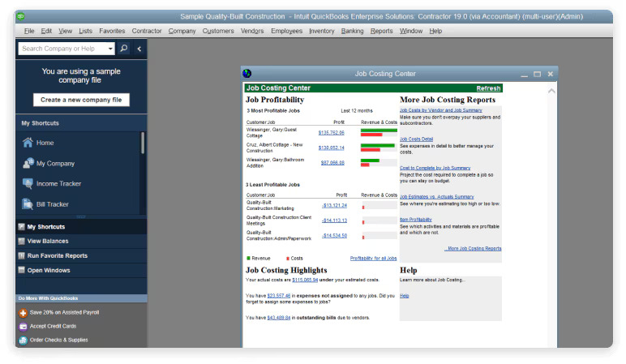The image size is (626, 364).
Task: Open Cost to Complete by Job Summary link
Action: click(x=435, y=168)
